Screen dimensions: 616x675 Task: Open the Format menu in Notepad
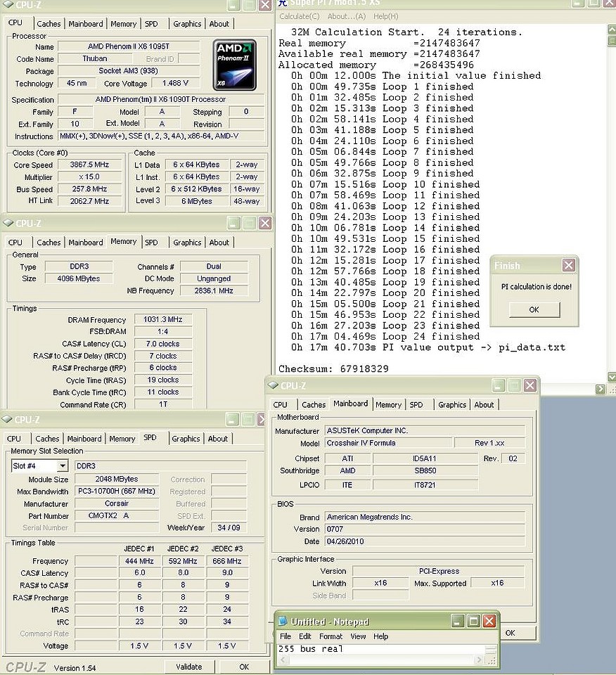coord(331,636)
